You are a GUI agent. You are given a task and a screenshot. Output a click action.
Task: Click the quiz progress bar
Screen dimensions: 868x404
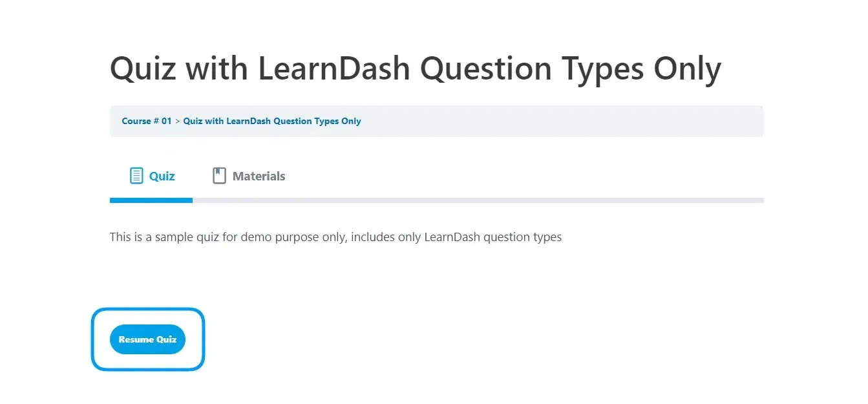coord(436,200)
